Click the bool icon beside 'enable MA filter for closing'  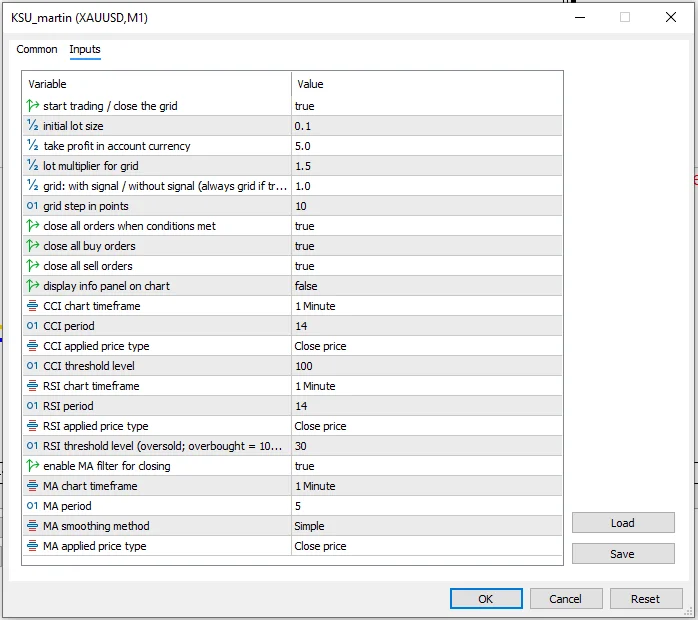pyautogui.click(x=32, y=466)
